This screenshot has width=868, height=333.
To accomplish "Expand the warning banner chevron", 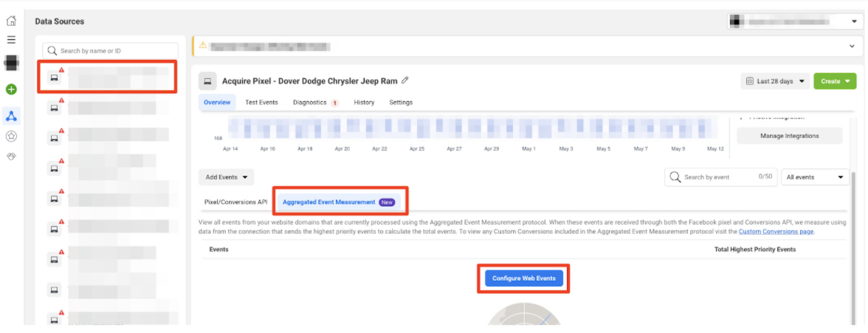I will (x=852, y=46).
